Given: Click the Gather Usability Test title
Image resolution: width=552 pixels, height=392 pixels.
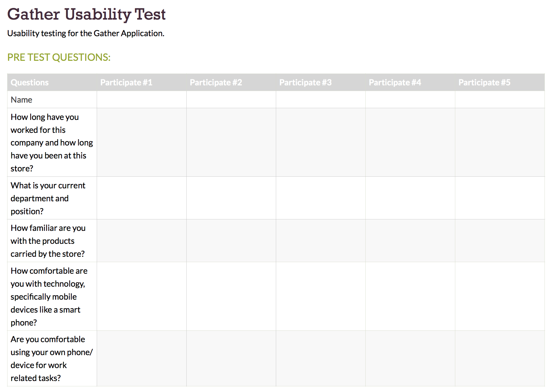Looking at the screenshot, I should click(x=86, y=15).
